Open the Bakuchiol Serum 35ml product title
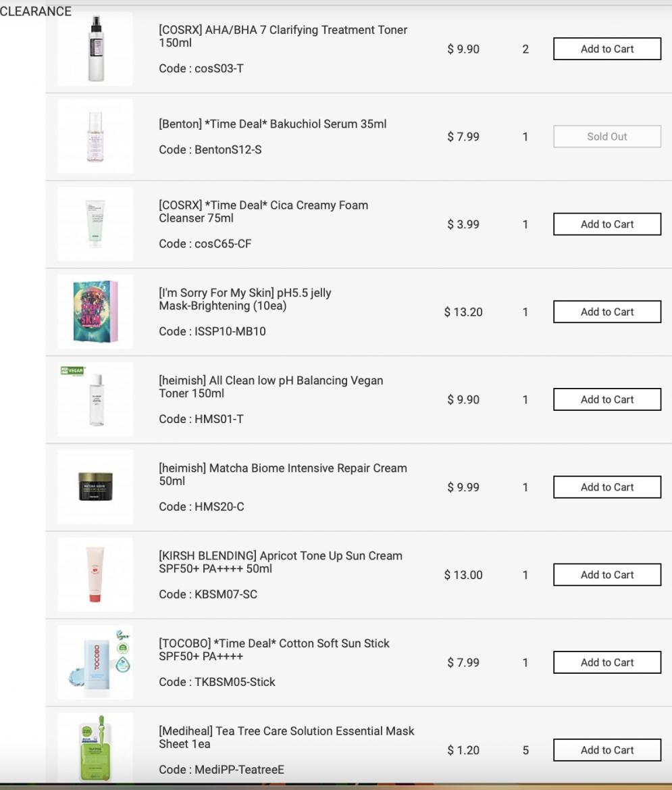 tap(273, 124)
